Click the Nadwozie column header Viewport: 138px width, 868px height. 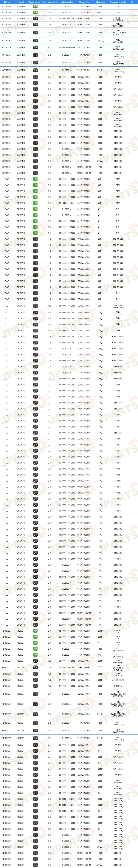[x=100, y=2]
